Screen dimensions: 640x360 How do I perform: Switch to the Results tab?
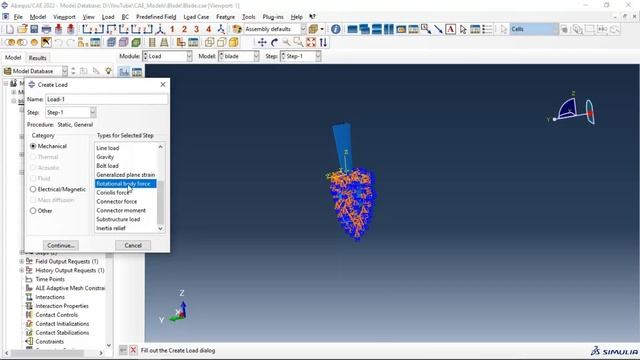(38, 58)
